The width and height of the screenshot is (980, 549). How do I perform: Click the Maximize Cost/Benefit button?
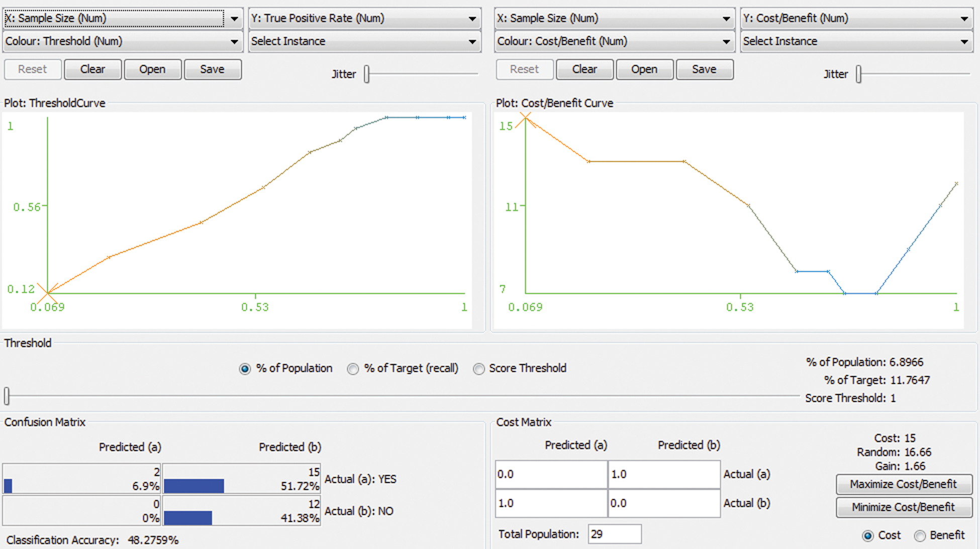coord(903,484)
